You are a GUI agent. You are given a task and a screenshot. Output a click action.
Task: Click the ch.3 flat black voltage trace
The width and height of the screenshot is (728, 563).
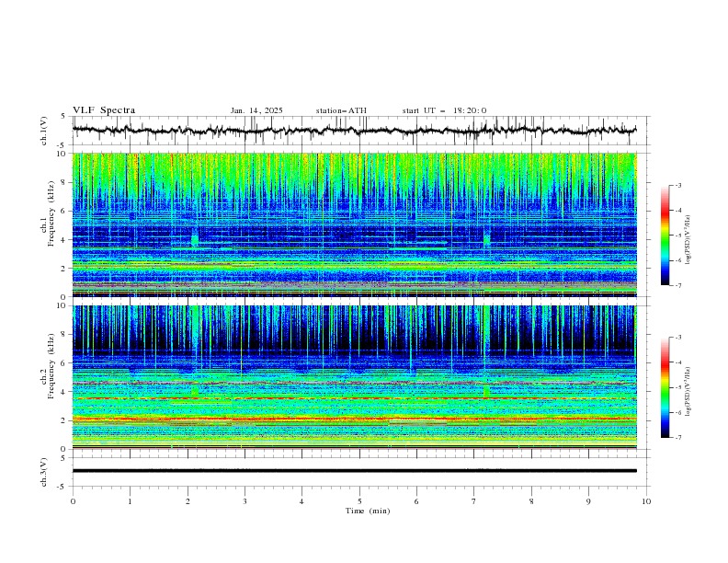click(x=354, y=471)
